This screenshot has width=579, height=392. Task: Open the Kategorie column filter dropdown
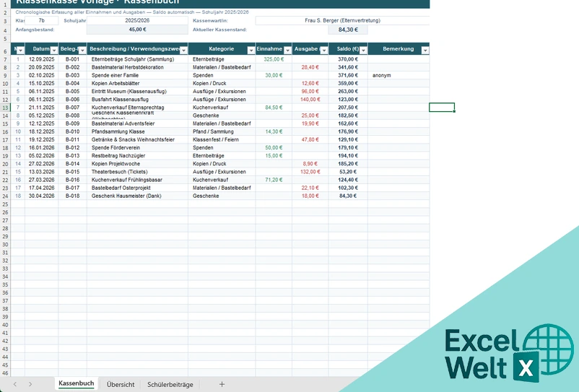pyautogui.click(x=251, y=51)
